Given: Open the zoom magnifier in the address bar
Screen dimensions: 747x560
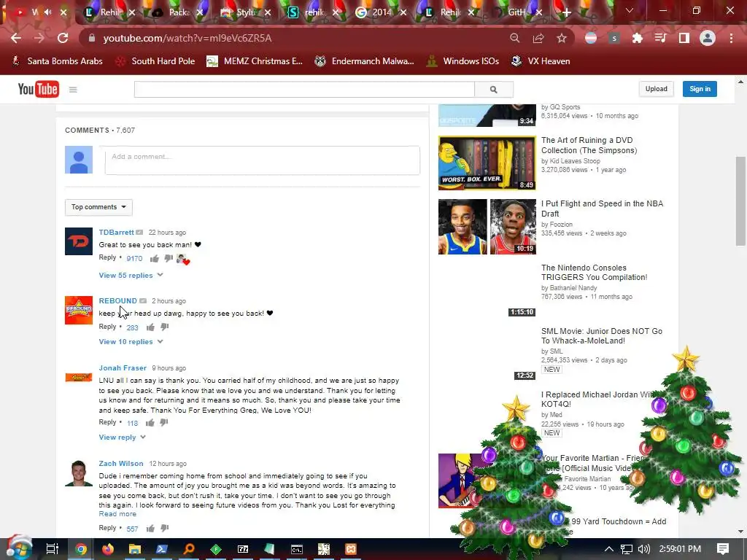Looking at the screenshot, I should tap(515, 38).
